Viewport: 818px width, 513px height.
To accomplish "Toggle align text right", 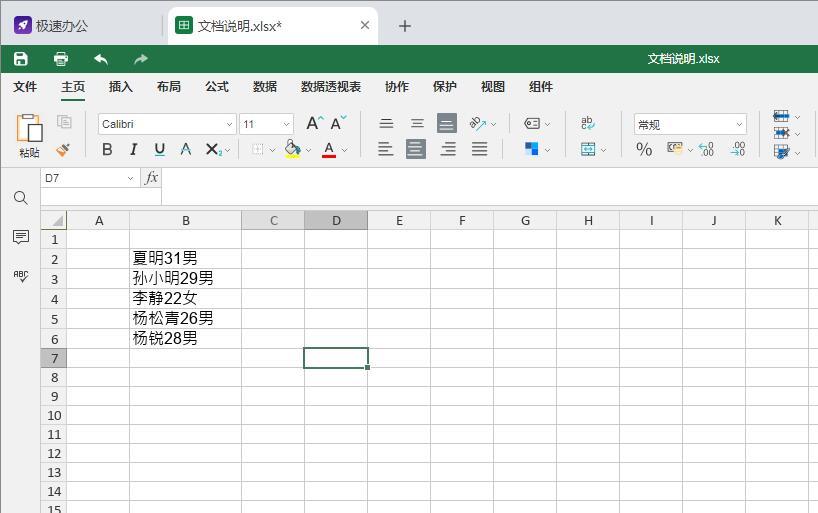I will [x=448, y=149].
